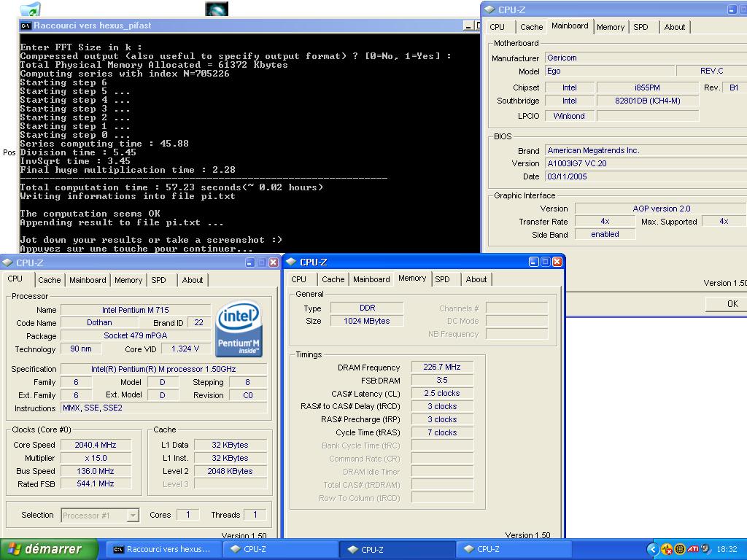Click the processor Name field Intel Pentium M 715
747x560 pixels.
pyautogui.click(x=135, y=310)
